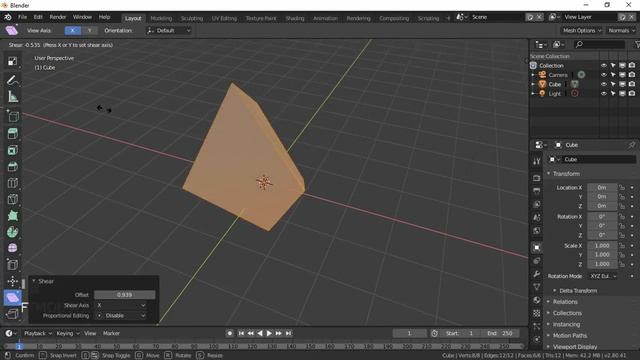
Task: Click the Shear Offset slider value
Action: tap(124, 295)
